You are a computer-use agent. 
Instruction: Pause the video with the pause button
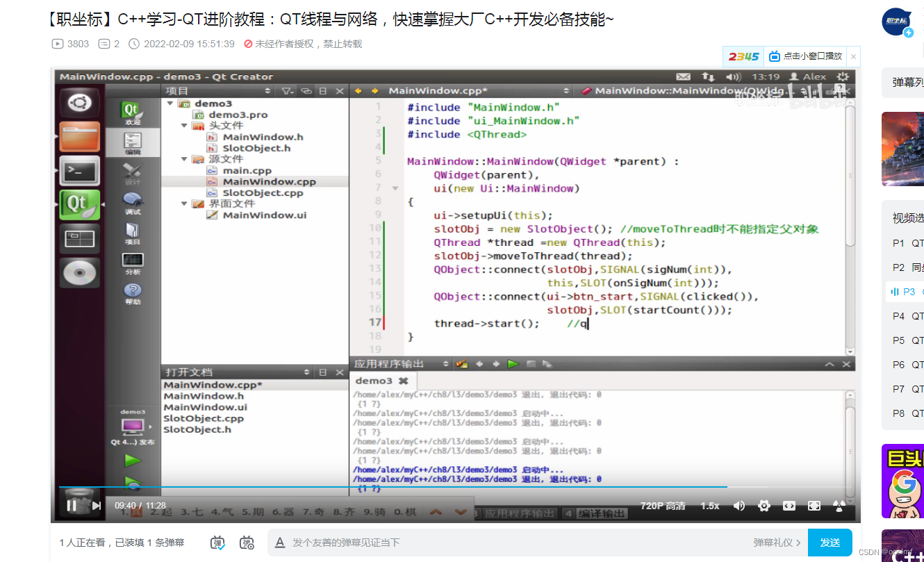pos(72,506)
